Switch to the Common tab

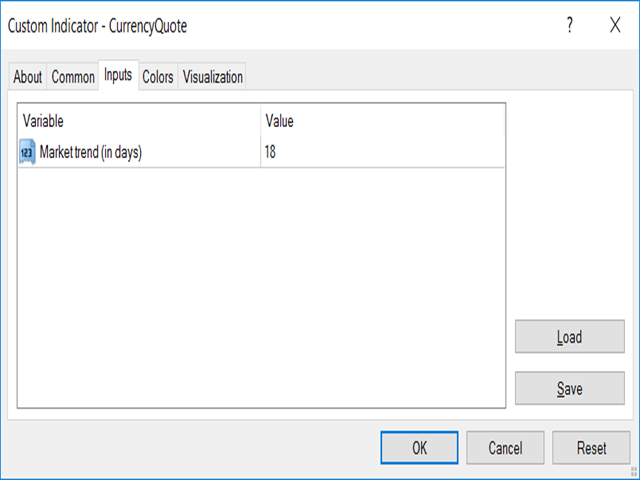tap(73, 77)
